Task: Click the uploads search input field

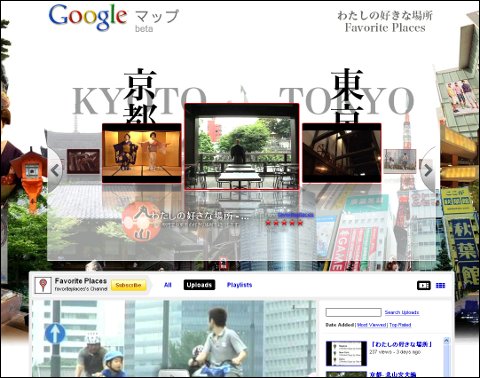Action: tap(353, 312)
